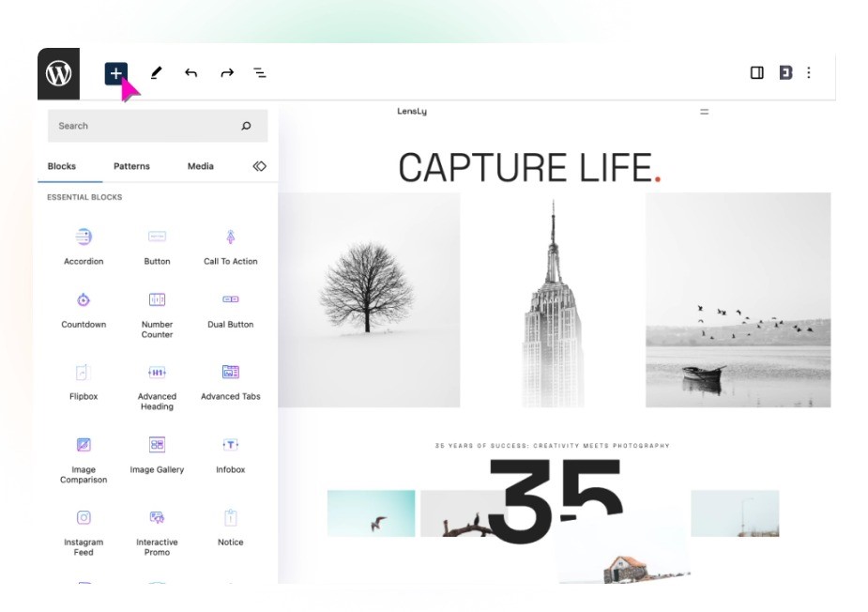Click the search magnifier icon
Image resolution: width=868 pixels, height=612 pixels.
click(247, 126)
